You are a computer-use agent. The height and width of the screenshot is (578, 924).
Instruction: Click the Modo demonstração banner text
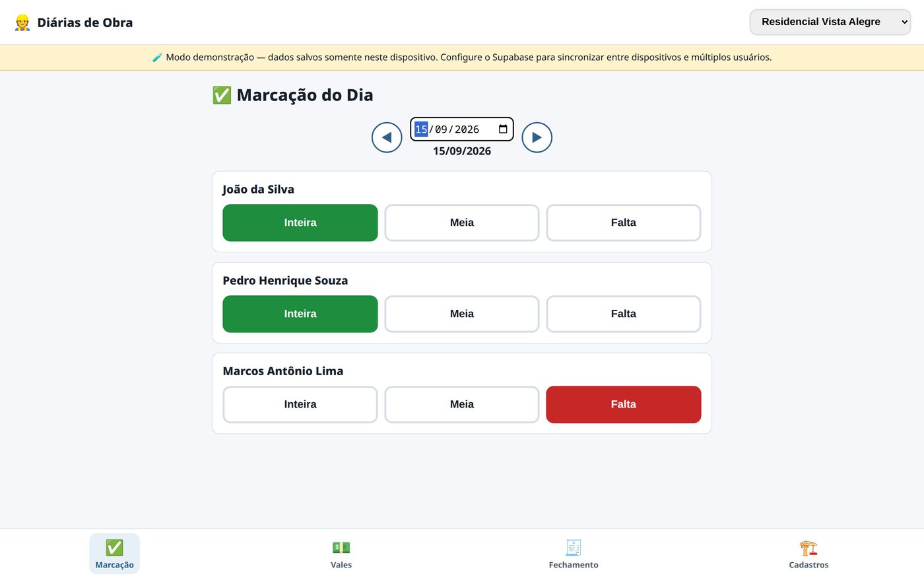point(462,57)
